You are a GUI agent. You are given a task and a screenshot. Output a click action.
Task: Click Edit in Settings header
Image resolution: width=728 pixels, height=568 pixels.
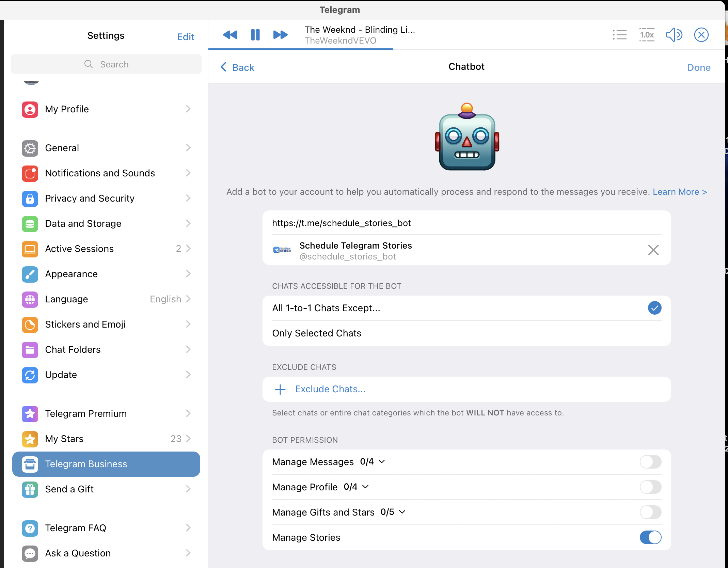click(x=186, y=37)
